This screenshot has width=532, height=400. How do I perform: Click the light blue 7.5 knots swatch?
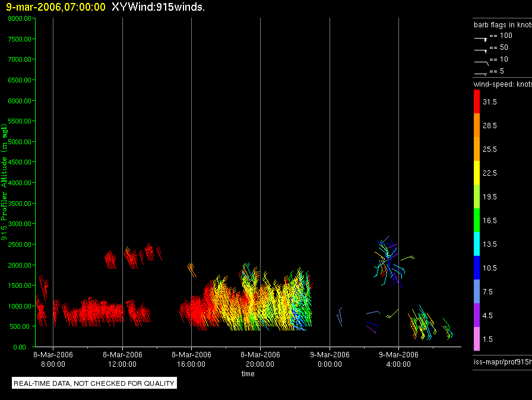click(477, 291)
